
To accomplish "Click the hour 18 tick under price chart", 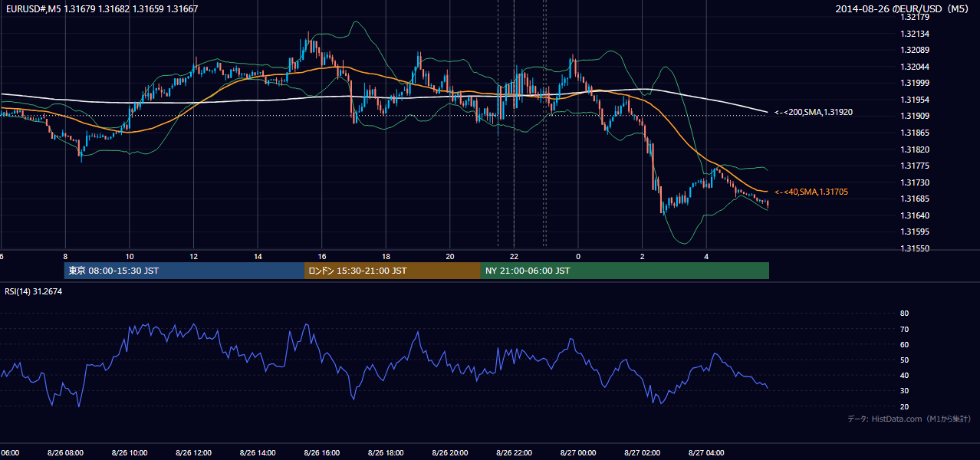I will click(386, 257).
